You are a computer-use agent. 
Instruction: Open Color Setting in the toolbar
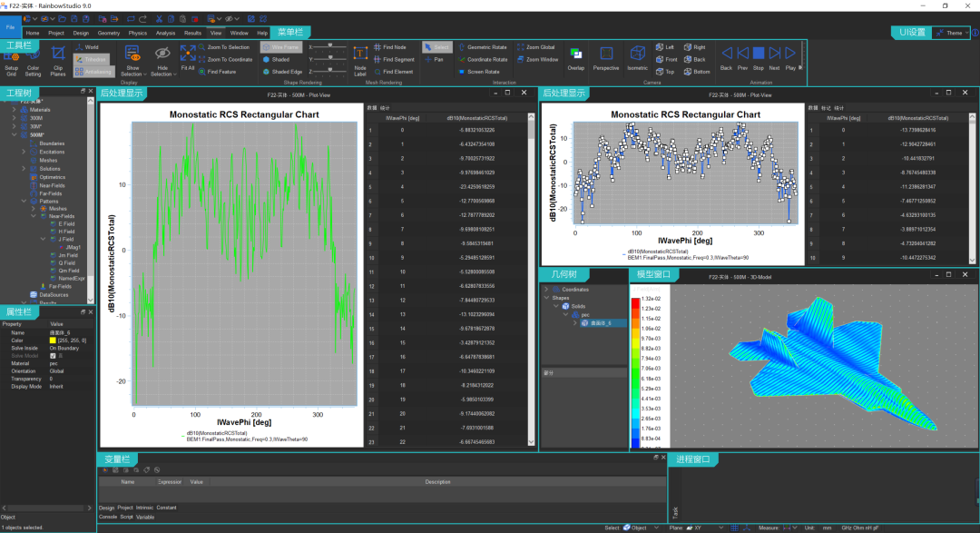coord(34,63)
